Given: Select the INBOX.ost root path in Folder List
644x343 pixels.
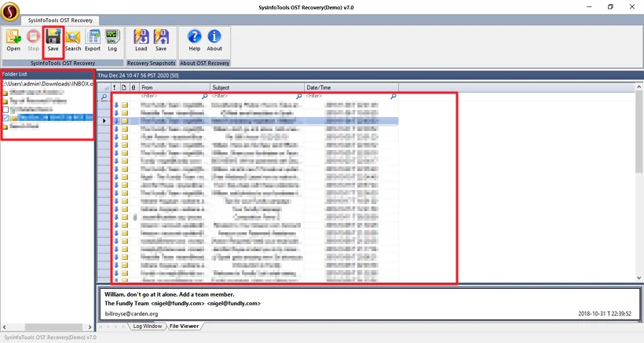Looking at the screenshot, I should pos(47,83).
